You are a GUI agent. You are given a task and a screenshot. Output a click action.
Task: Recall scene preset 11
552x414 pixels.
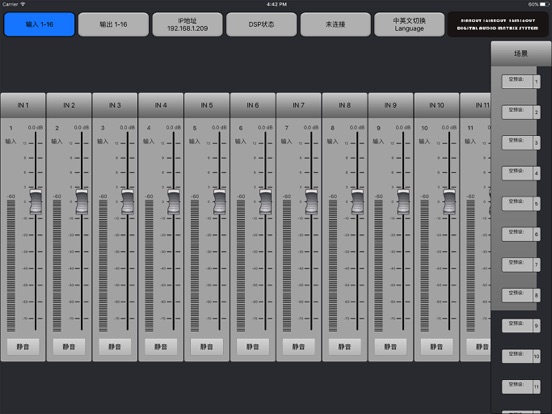coord(521,387)
